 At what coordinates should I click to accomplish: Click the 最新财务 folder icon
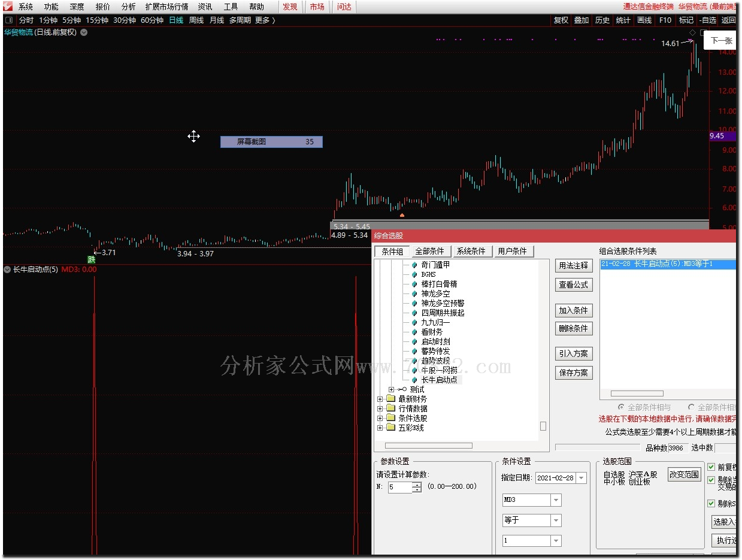390,399
